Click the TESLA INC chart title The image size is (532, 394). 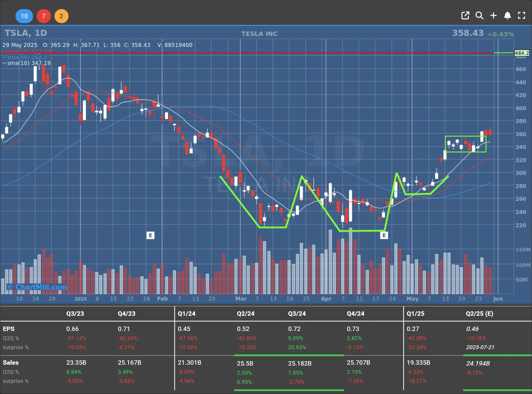[x=259, y=34]
